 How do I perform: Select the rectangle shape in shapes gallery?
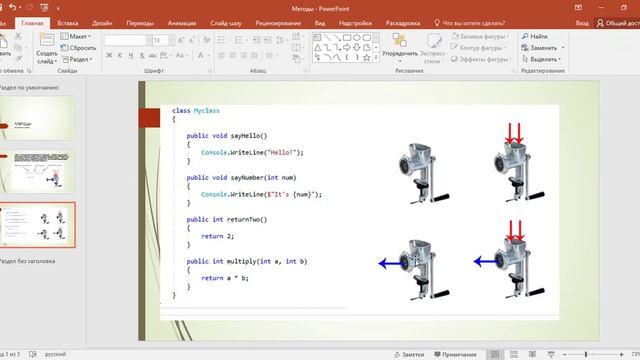[x=347, y=38]
